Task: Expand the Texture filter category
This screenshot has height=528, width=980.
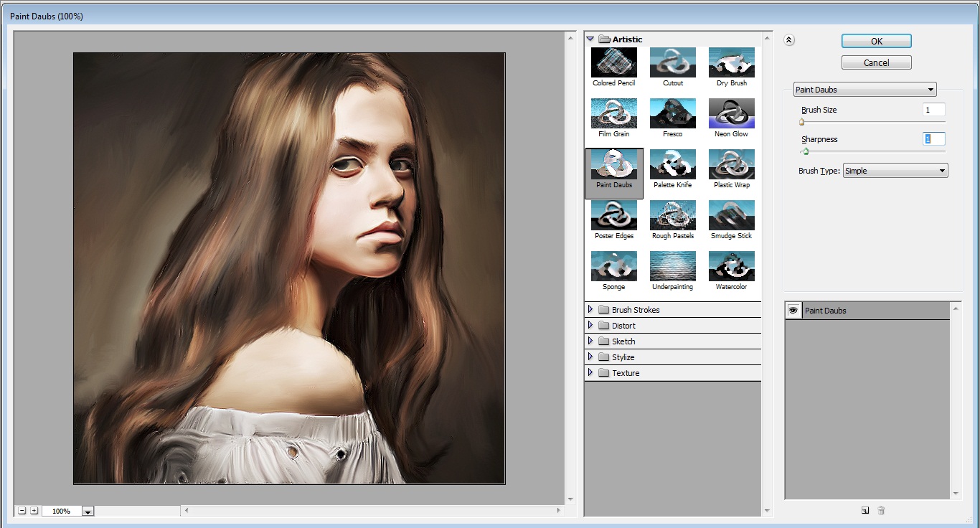Action: coord(590,373)
